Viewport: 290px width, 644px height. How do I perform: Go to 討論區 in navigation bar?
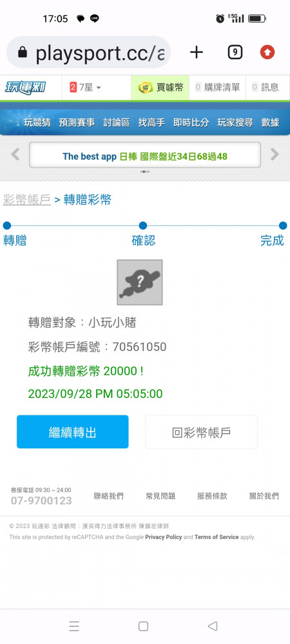pyautogui.click(x=116, y=122)
